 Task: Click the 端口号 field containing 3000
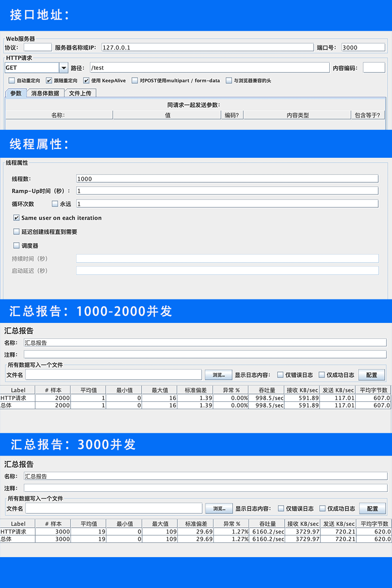pyautogui.click(x=363, y=48)
